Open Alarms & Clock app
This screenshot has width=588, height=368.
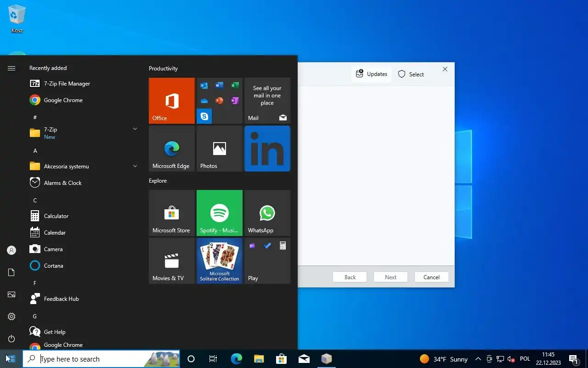[84, 183]
